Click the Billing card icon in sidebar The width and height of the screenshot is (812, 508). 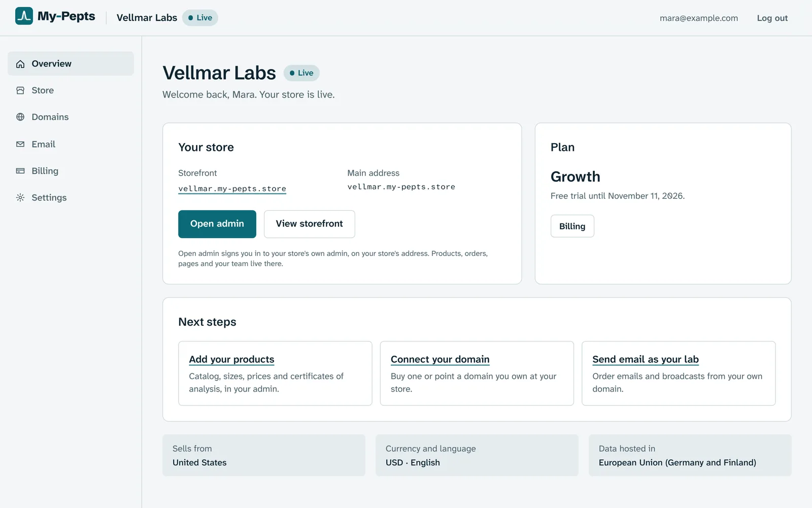20,171
